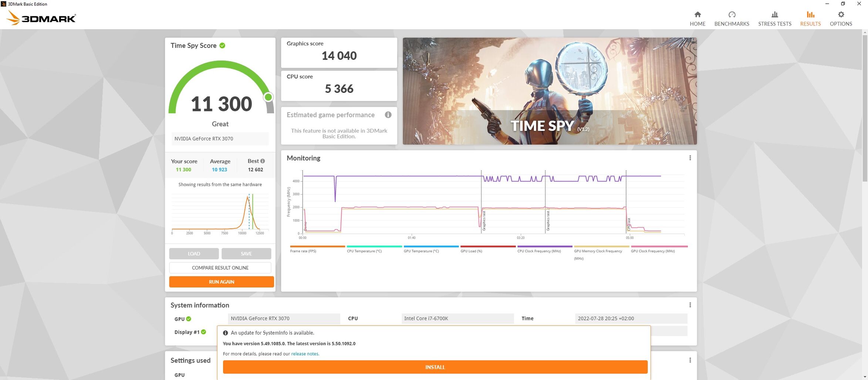Click the CPU test marker in chart
Viewport: 868px width, 380px height.
coord(629,224)
